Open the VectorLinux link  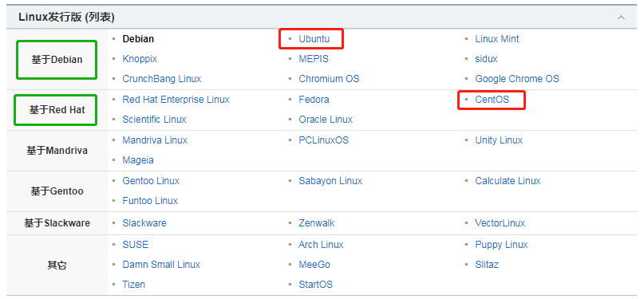click(x=500, y=223)
